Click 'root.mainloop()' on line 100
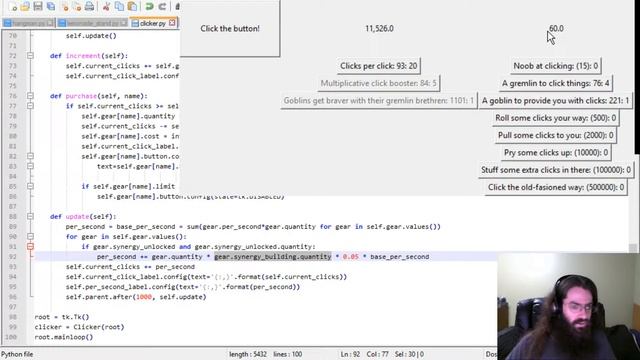Image resolution: width=640 pixels, height=360 pixels. pos(64,337)
